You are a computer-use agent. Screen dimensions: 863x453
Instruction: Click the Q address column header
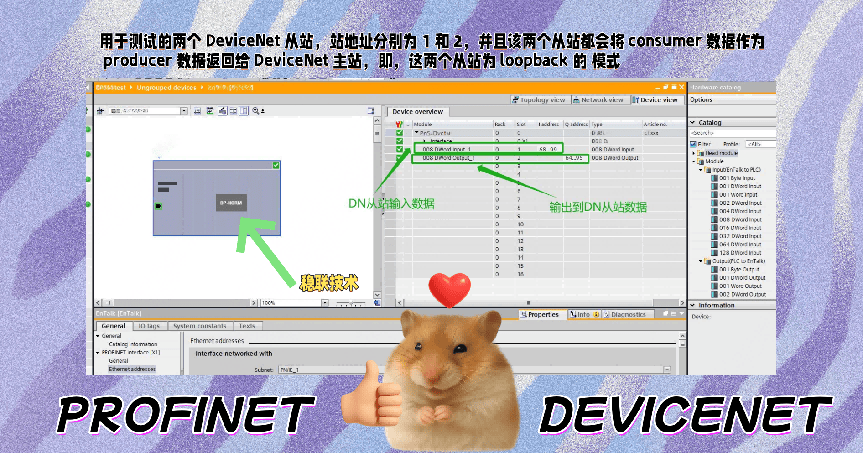pyautogui.click(x=576, y=124)
